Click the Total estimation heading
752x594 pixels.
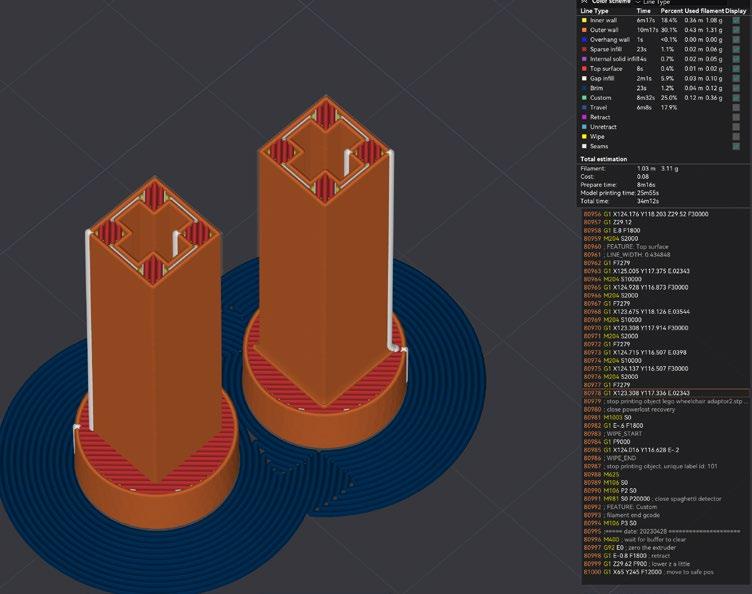(x=603, y=159)
